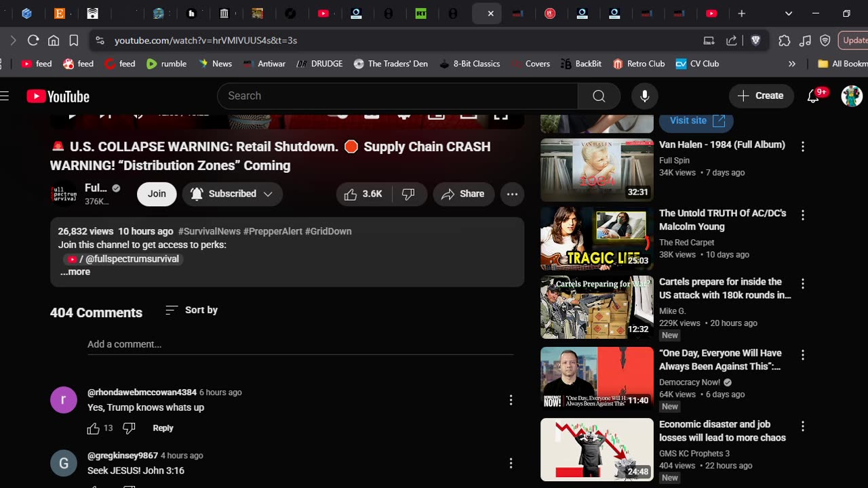868x488 pixels.
Task: Close the current active tab
Action: 490,14
